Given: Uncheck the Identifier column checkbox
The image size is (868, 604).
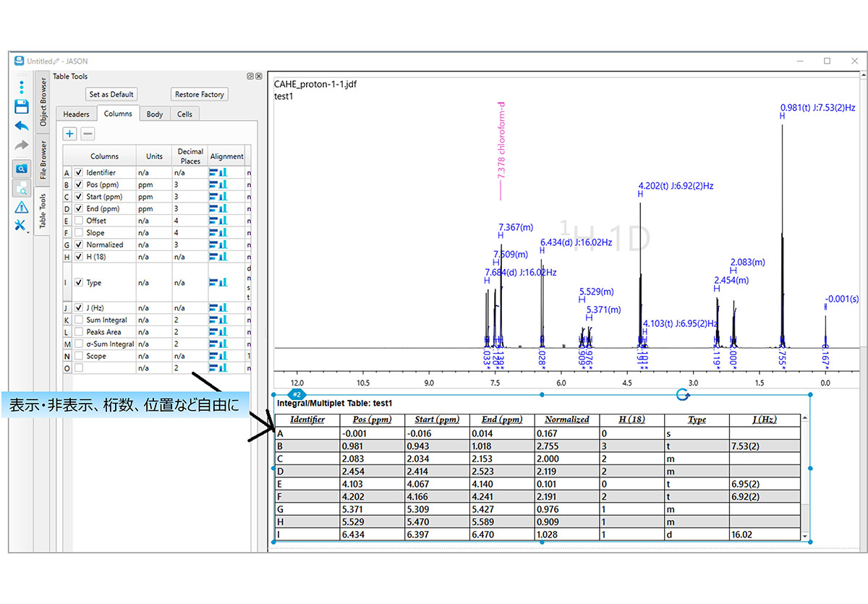Looking at the screenshot, I should point(79,173).
